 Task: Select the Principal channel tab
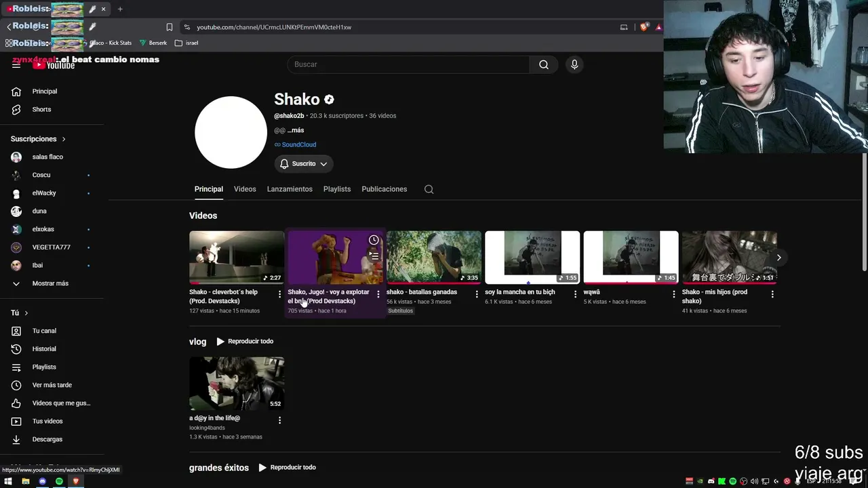[209, 189]
